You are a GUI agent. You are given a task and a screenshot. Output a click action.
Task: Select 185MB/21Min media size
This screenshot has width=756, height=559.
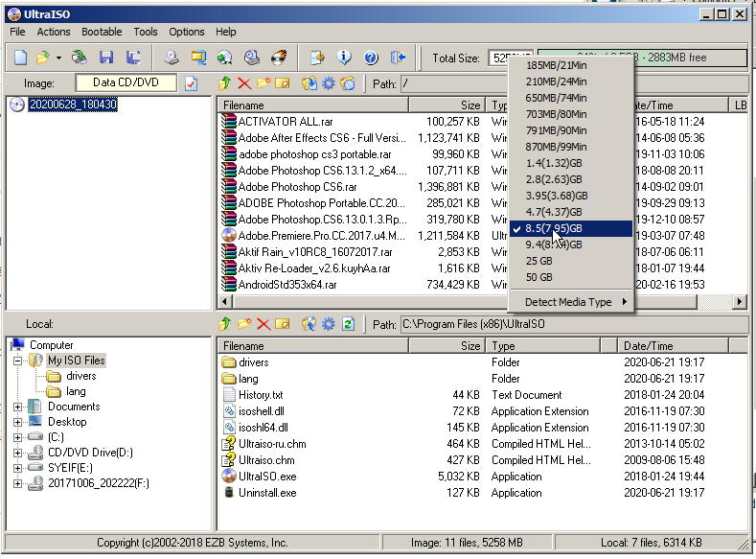(571, 65)
